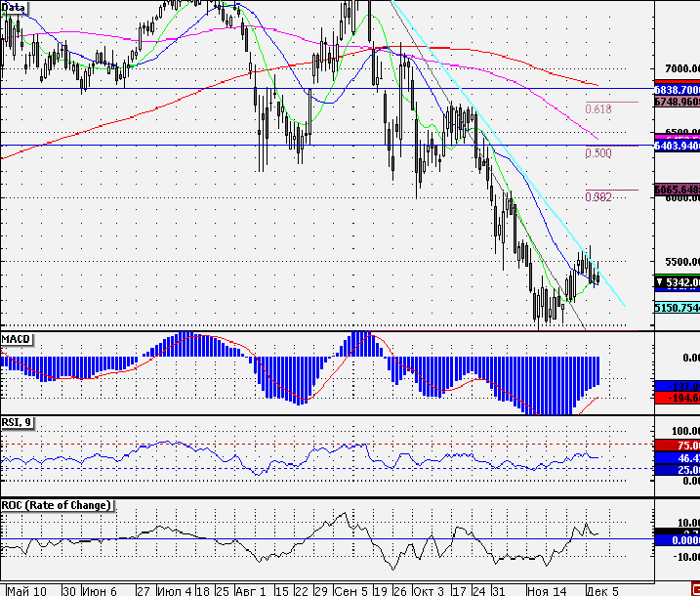Click the red -194.6 MACD signal value tag

(678, 398)
